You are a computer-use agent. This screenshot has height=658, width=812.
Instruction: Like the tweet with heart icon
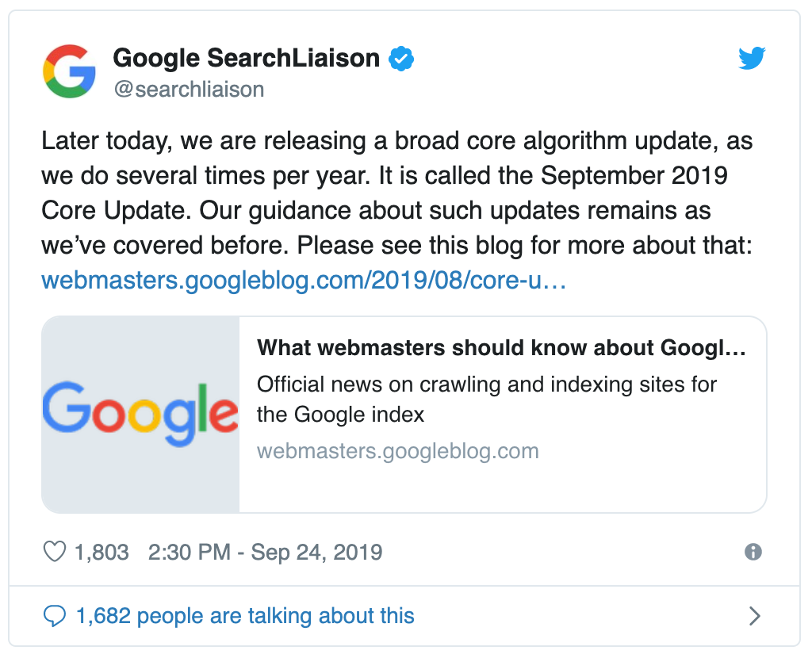coord(54,552)
